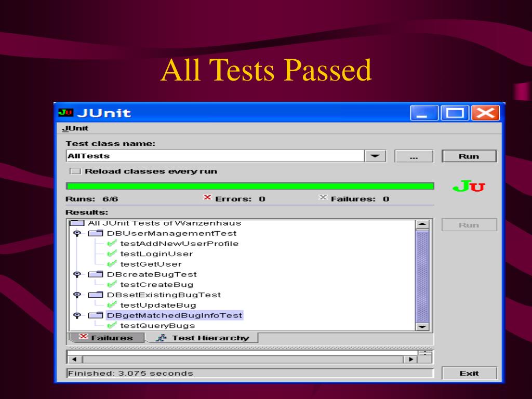Screen dimensions: 532x399
Task: Select the DBUserManagementTest tree row
Action: tap(171, 233)
